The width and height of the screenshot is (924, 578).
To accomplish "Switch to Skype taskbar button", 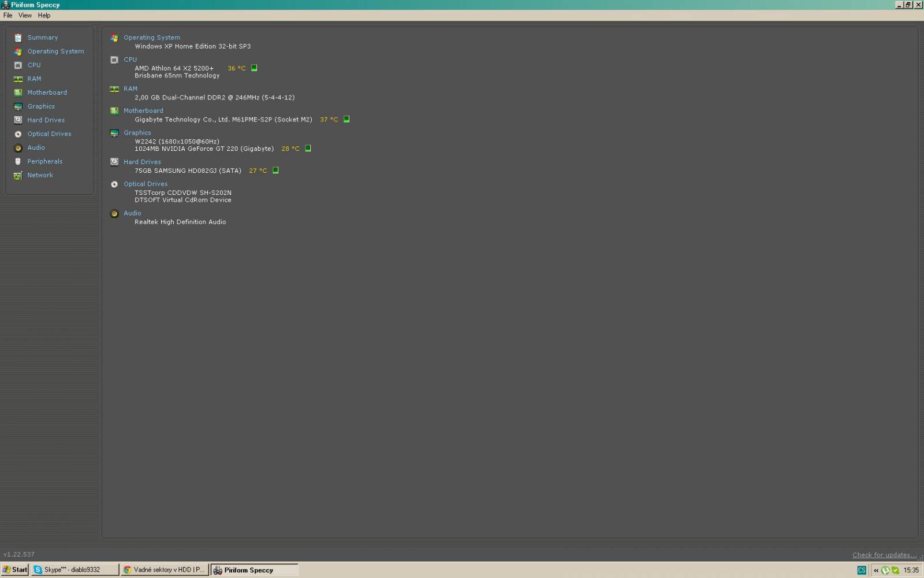I will [x=74, y=570].
